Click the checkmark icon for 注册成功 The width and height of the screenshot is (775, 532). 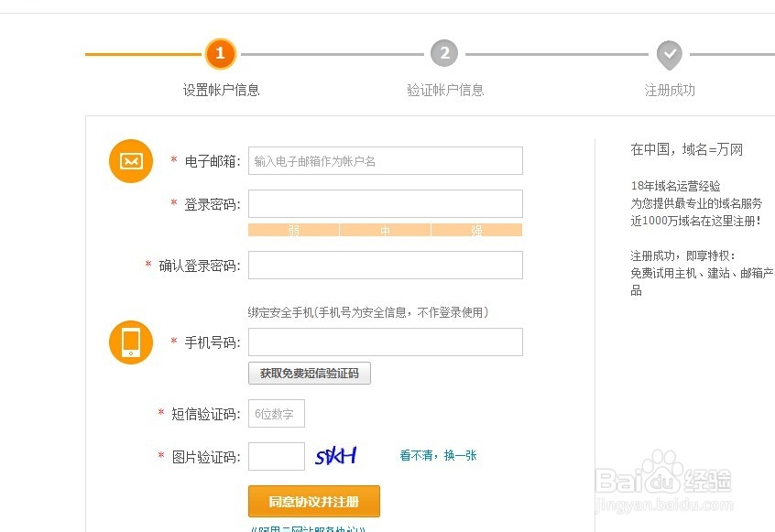coord(669,54)
